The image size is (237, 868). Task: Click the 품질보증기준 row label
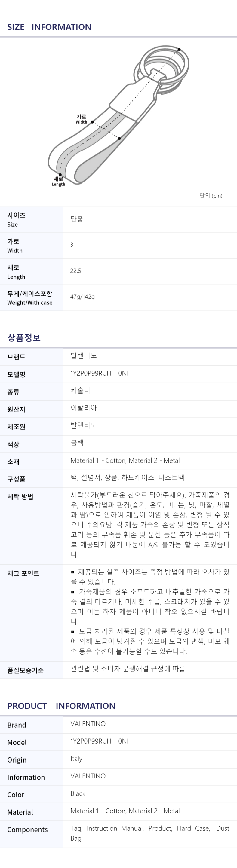26,670
